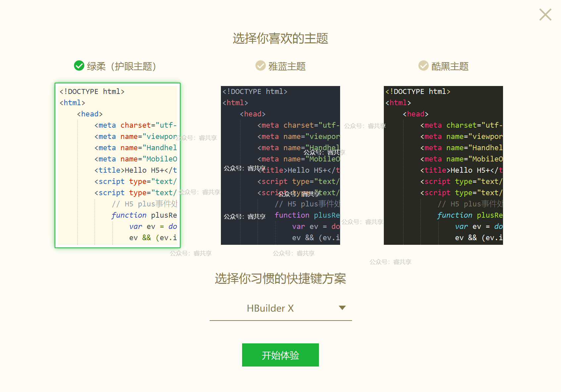
Task: Click the check circle icon beside 雅蓝主题
Action: click(261, 66)
